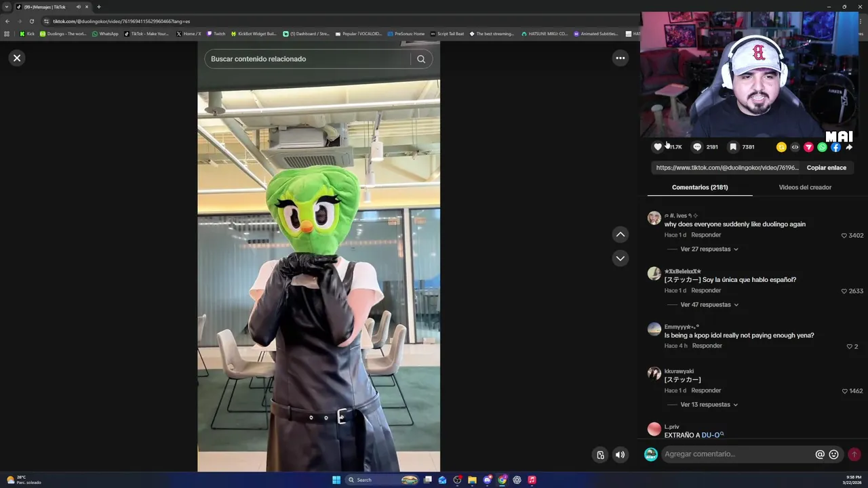Mute the TikTok tab audio icon

pyautogui.click(x=78, y=7)
